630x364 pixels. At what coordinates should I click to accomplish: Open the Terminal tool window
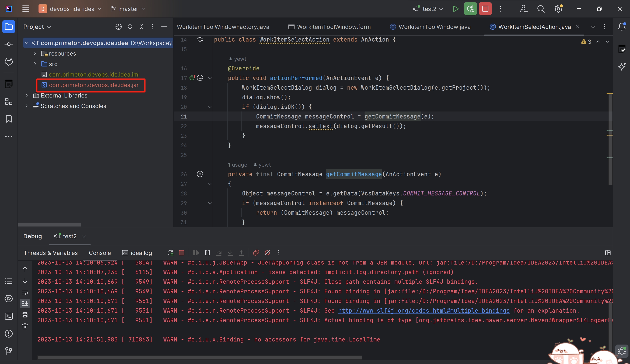(x=9, y=316)
